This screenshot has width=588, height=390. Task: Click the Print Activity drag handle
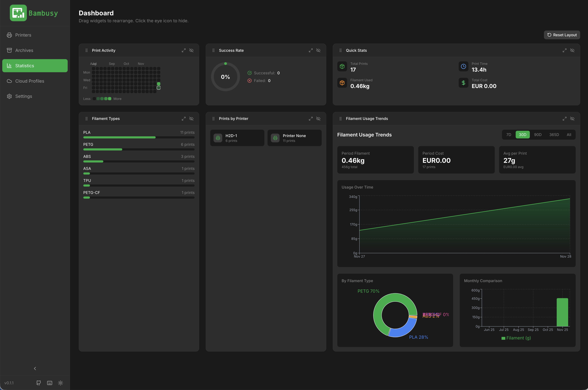click(x=86, y=50)
